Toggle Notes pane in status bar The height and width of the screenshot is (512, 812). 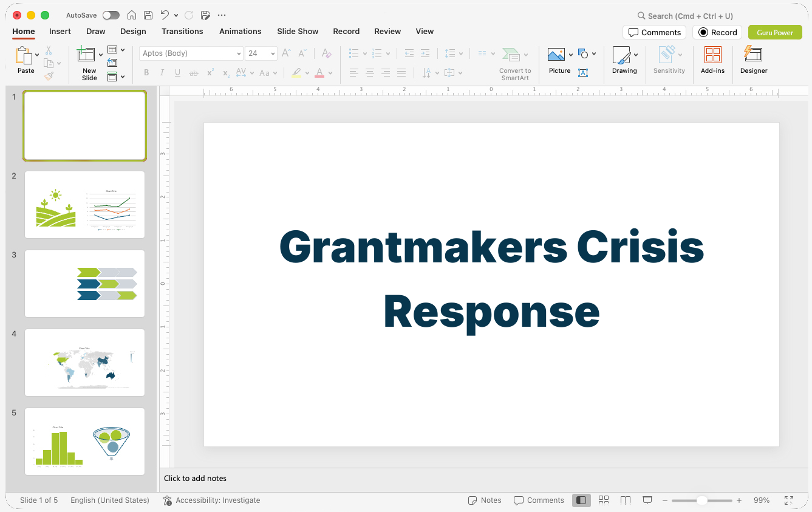click(485, 500)
